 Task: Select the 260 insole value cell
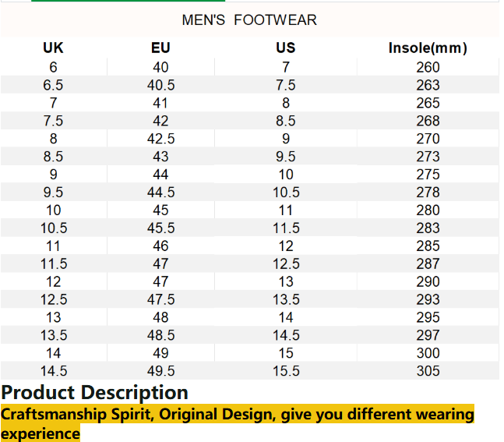(428, 67)
